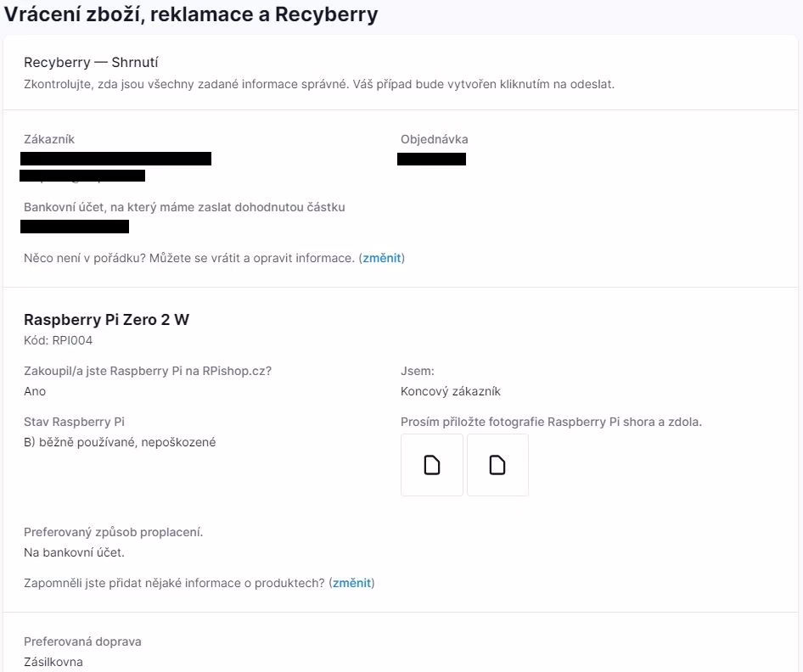Click the "Vrácení zboží, reklamace a Recyberry" page heading

[x=192, y=14]
